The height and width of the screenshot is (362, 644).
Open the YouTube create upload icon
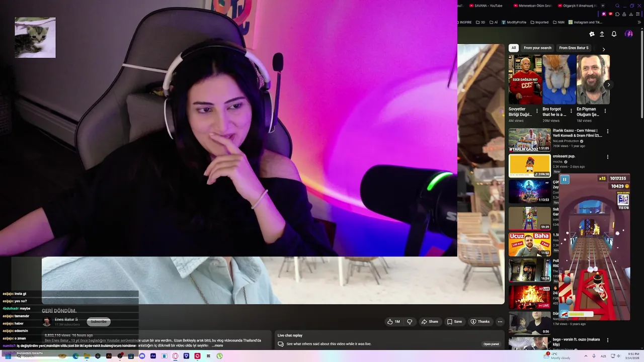click(x=602, y=34)
